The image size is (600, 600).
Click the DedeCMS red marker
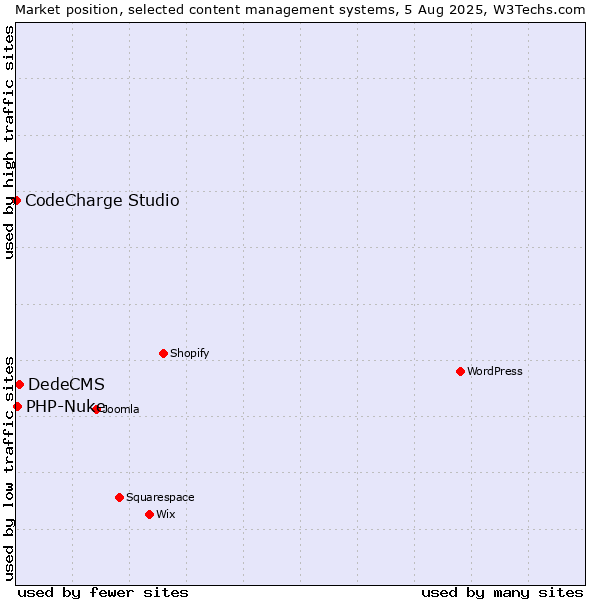pos(20,385)
